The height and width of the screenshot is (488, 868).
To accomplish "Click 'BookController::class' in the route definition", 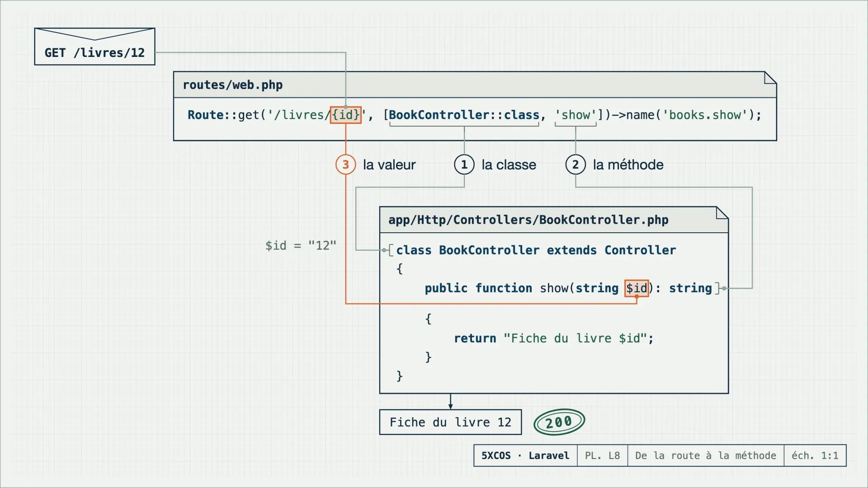I will coord(464,115).
